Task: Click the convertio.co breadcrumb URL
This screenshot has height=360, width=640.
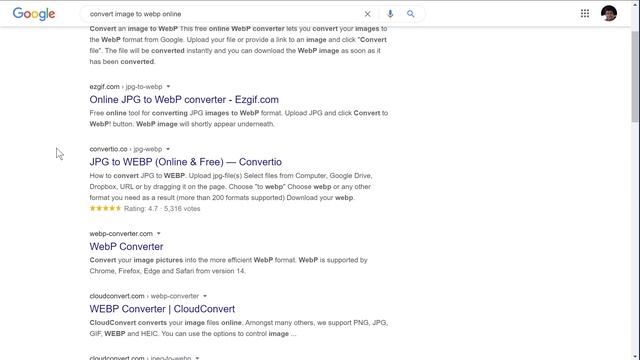Action: click(126, 149)
